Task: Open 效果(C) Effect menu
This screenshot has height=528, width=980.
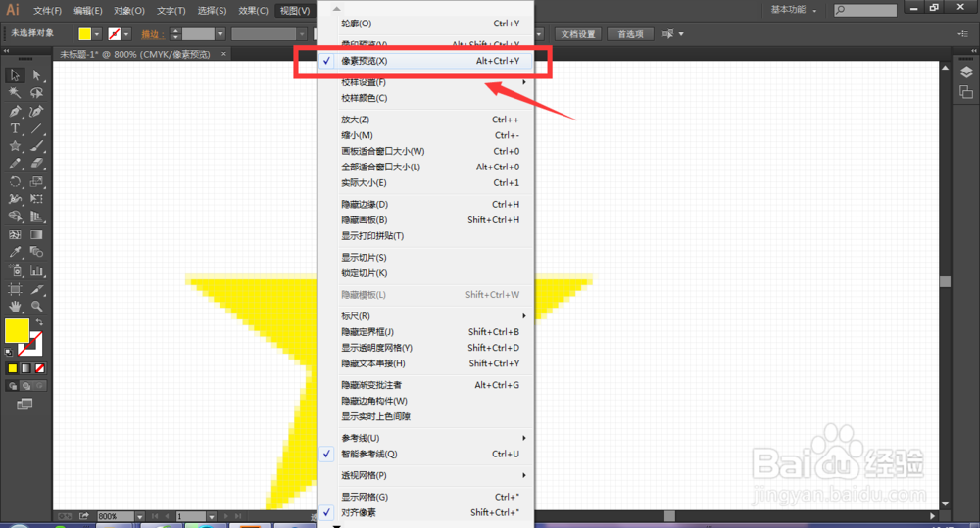Action: [253, 11]
